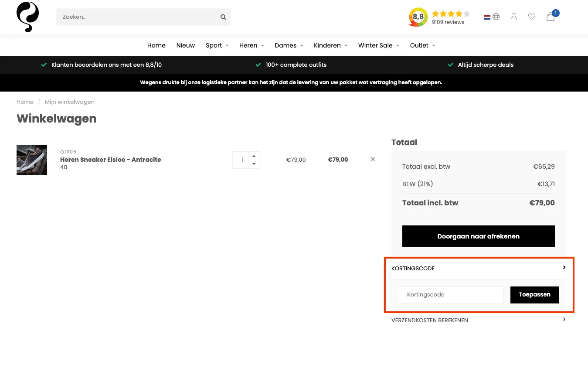Open the account icon
The image size is (588, 368).
513,16
